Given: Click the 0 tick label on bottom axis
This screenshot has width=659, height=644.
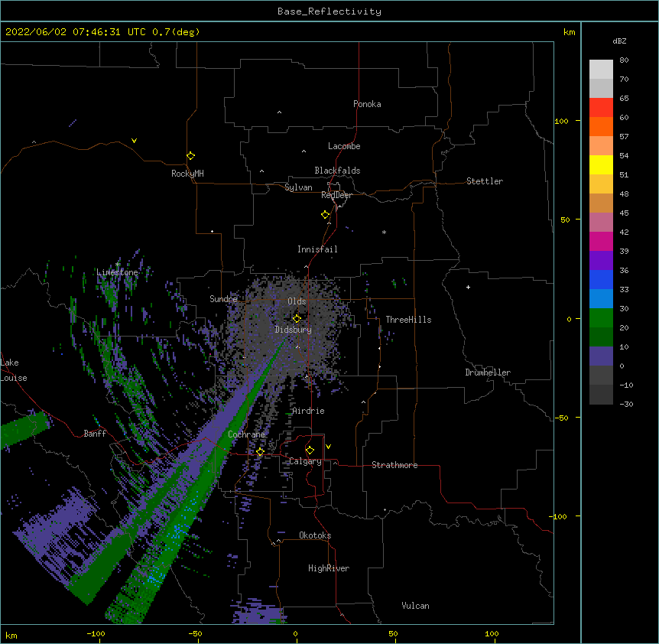Looking at the screenshot, I should 295,633.
